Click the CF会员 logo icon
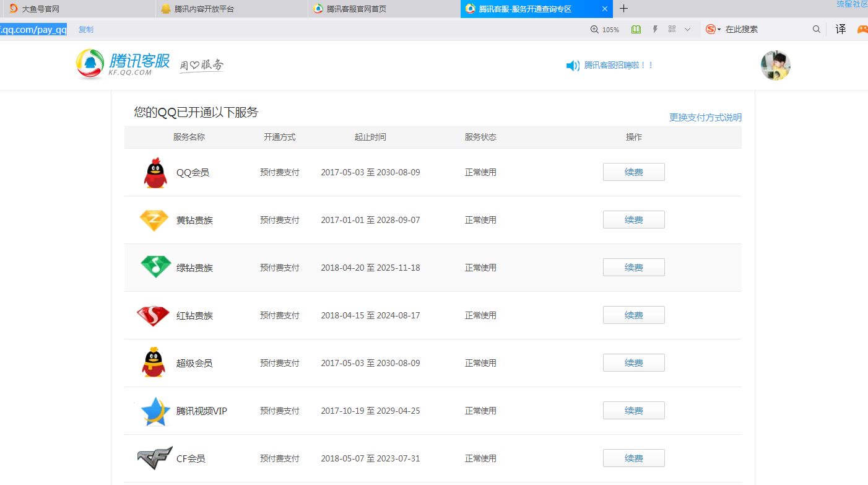Screen dimensions: 868x485 154,458
